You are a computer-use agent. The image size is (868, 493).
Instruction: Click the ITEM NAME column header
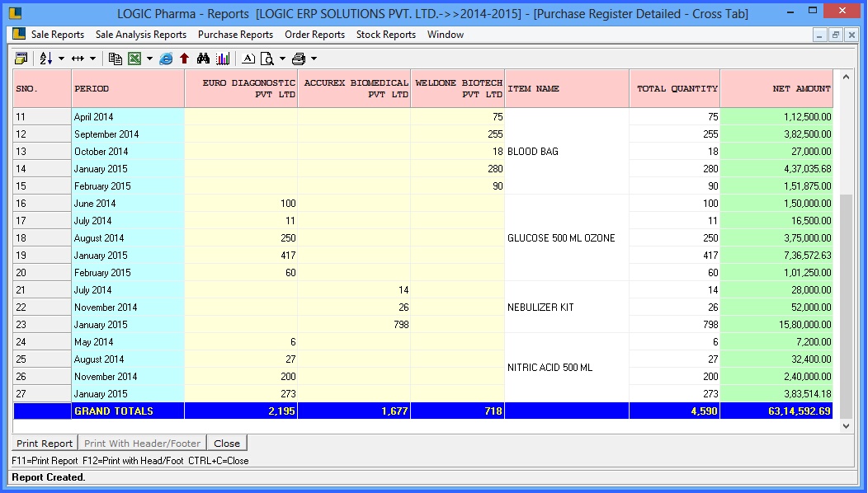click(567, 88)
